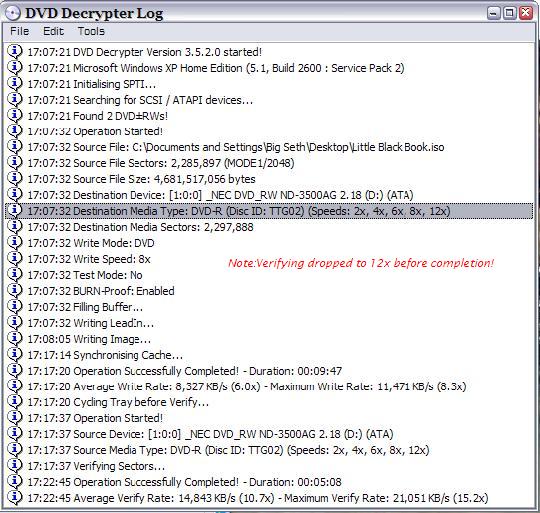Click info icon beside 'Write Speed: 8x'
Screen dimensions: 540x513
pos(14,259)
